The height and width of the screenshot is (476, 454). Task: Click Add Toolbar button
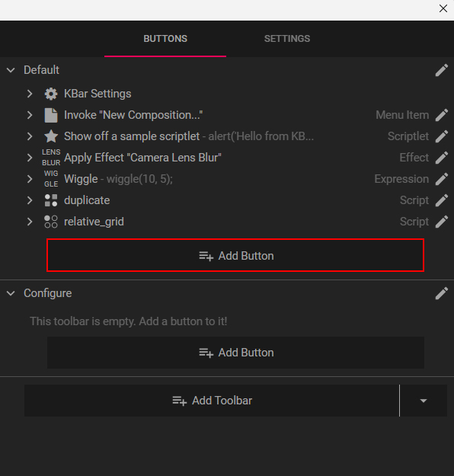click(x=212, y=401)
